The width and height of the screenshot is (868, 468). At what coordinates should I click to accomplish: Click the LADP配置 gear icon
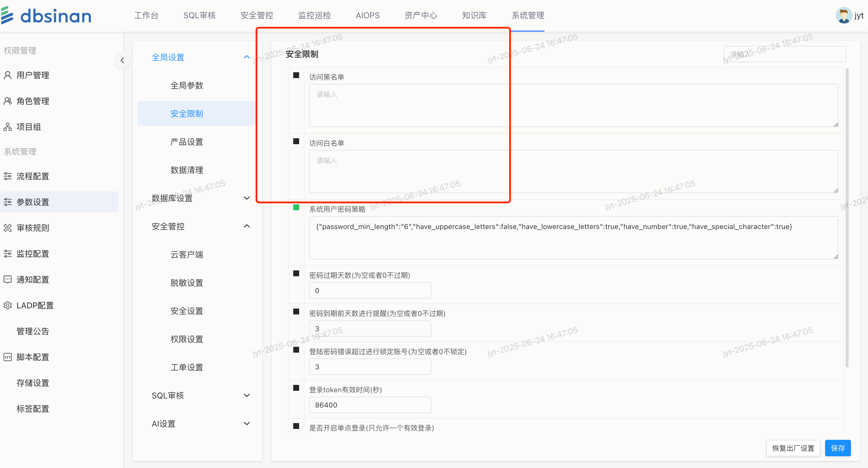(x=8, y=305)
